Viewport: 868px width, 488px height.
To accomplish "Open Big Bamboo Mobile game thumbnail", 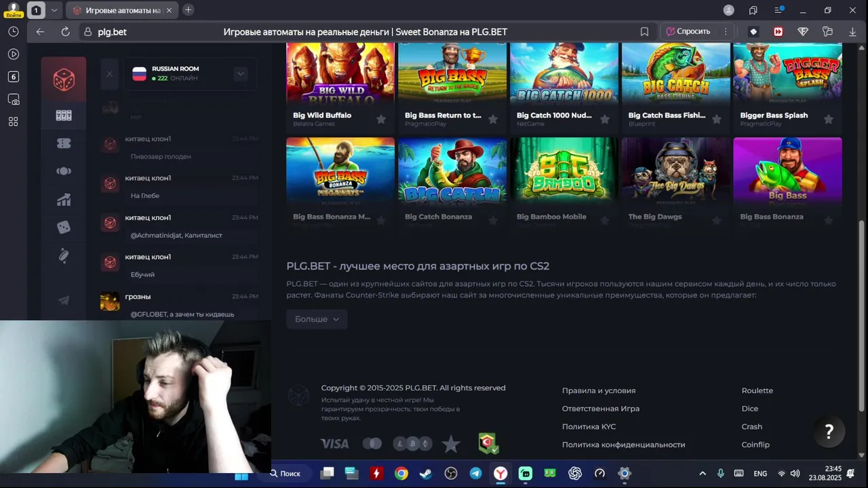I will click(x=564, y=171).
